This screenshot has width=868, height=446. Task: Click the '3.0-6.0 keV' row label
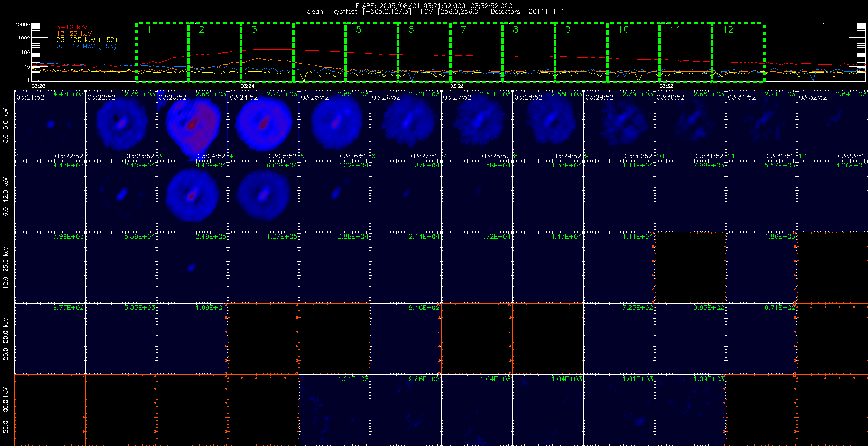point(6,125)
